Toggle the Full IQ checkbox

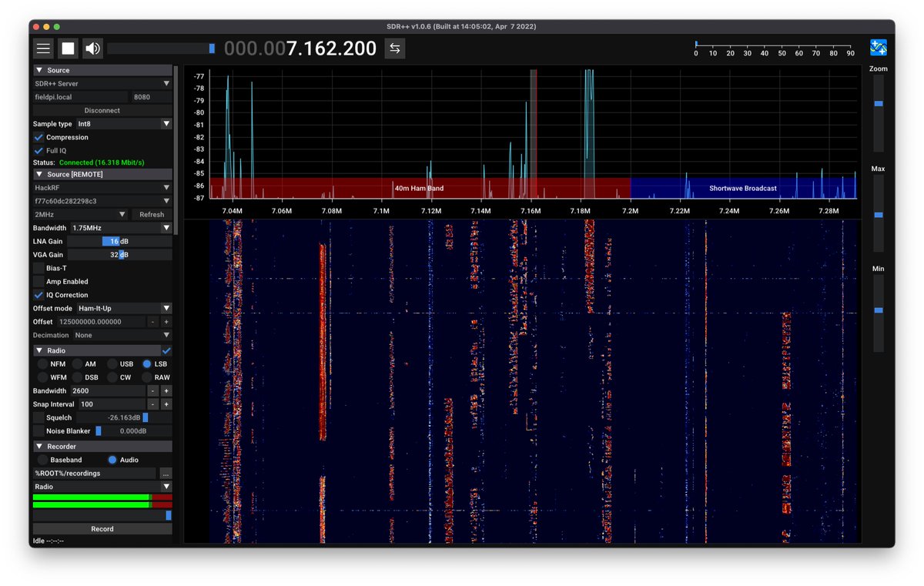(x=38, y=150)
